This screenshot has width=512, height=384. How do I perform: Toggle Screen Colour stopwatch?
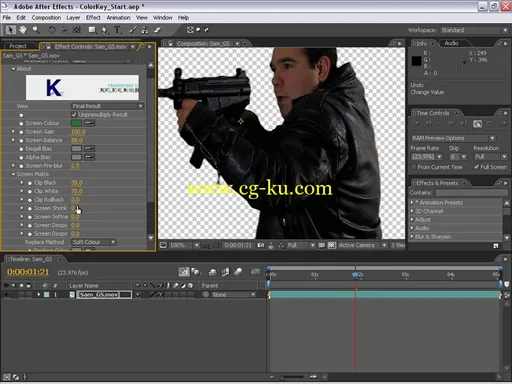(x=21, y=123)
